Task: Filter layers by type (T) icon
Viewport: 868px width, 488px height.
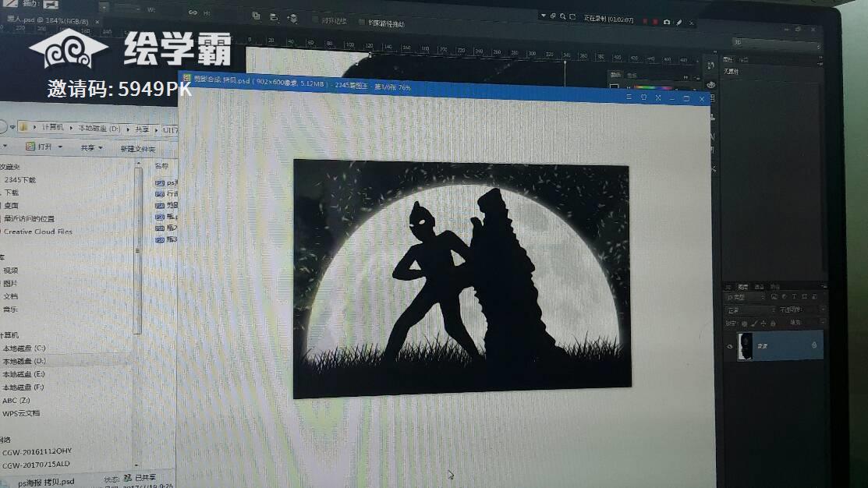Action: [x=795, y=296]
